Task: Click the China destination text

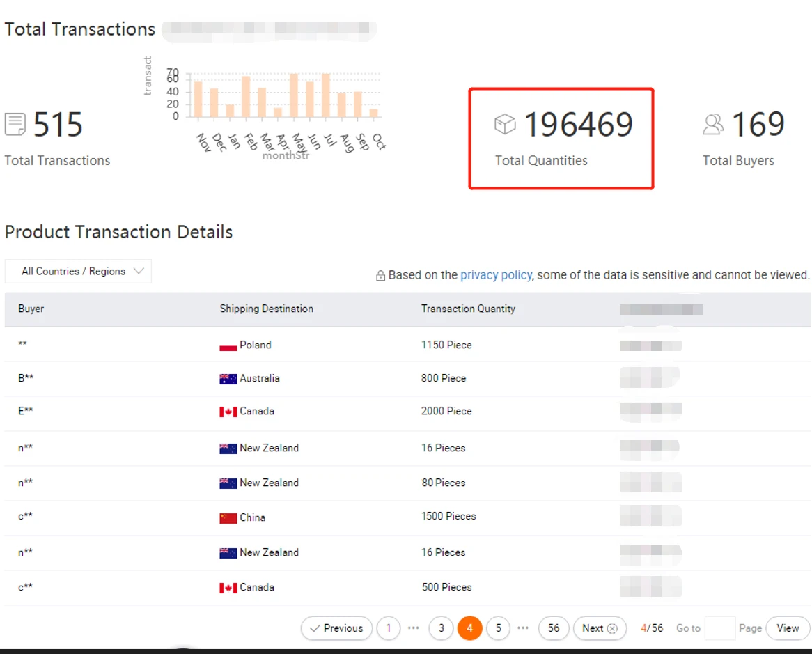Action: [x=252, y=517]
